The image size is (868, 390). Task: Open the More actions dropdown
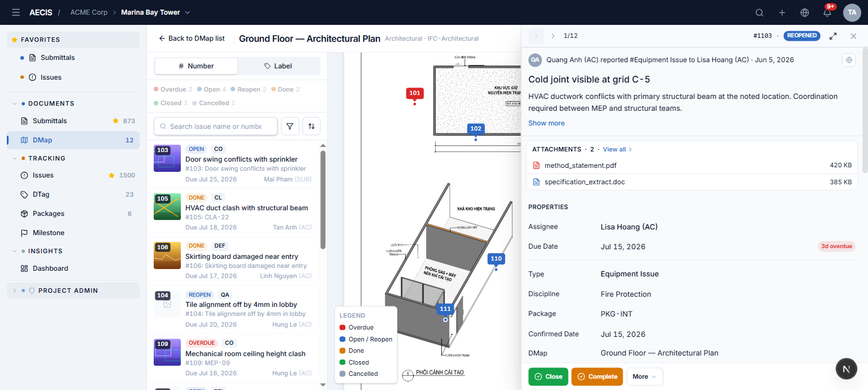tap(645, 376)
